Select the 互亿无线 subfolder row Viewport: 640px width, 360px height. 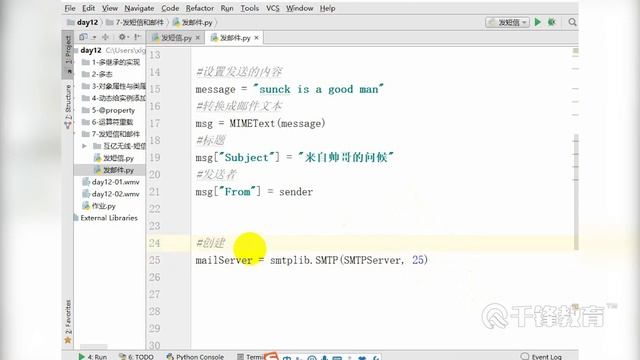(109, 146)
